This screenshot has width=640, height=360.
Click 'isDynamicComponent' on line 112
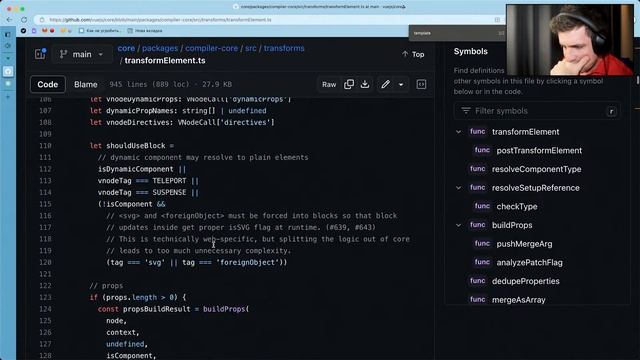136,169
